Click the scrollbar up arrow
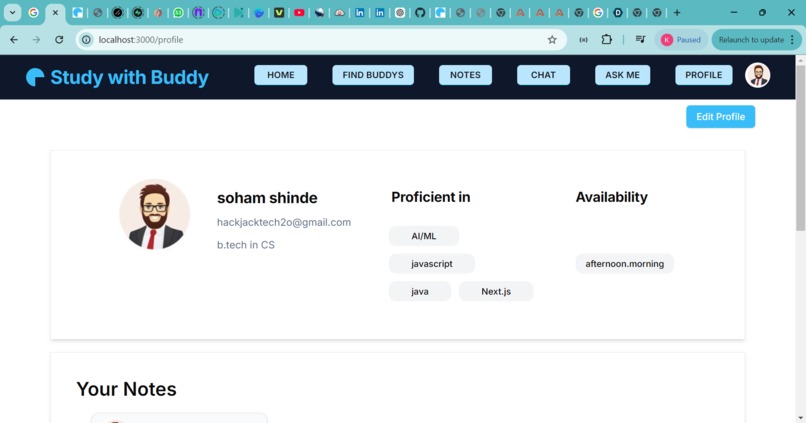Screen dimensions: 806x423 point(801,60)
